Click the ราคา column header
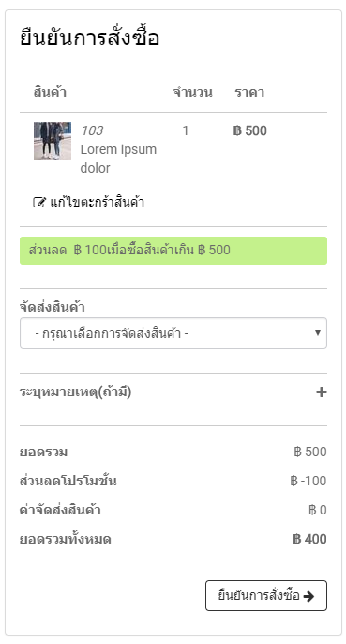This screenshot has width=346, height=644. 249,92
